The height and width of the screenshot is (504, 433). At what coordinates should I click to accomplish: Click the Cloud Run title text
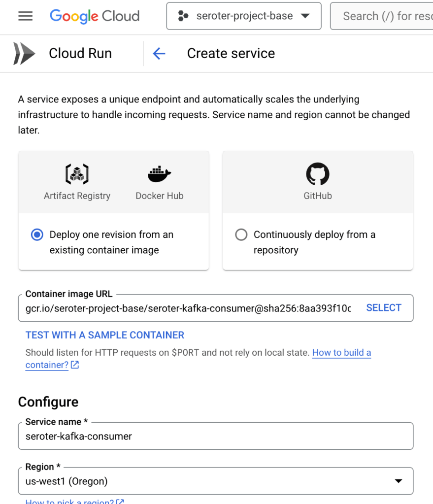80,54
